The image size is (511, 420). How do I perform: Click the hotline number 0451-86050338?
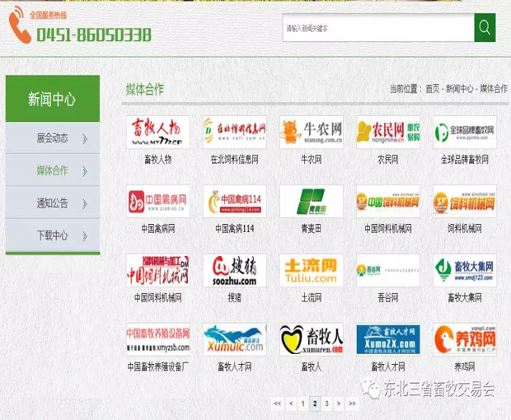[x=94, y=35]
